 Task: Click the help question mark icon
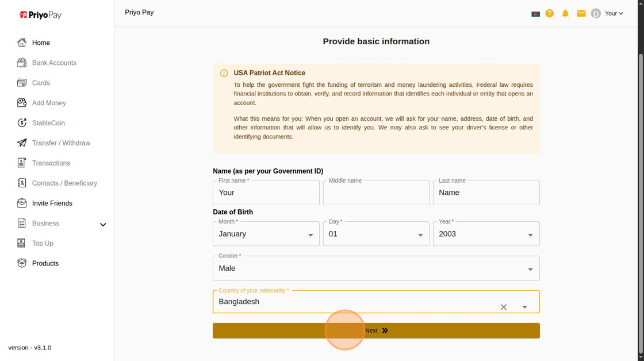(x=550, y=13)
